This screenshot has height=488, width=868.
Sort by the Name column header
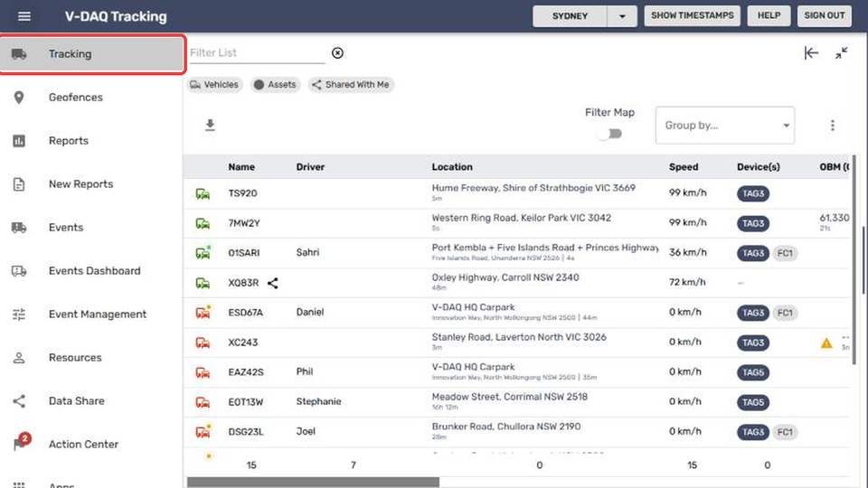point(241,167)
